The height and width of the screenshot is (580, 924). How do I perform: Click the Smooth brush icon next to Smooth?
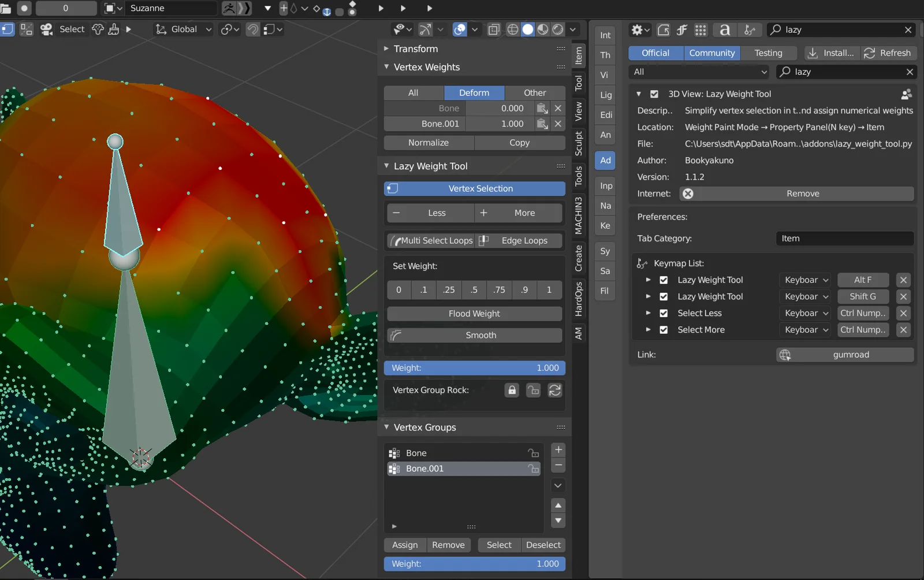(x=395, y=335)
